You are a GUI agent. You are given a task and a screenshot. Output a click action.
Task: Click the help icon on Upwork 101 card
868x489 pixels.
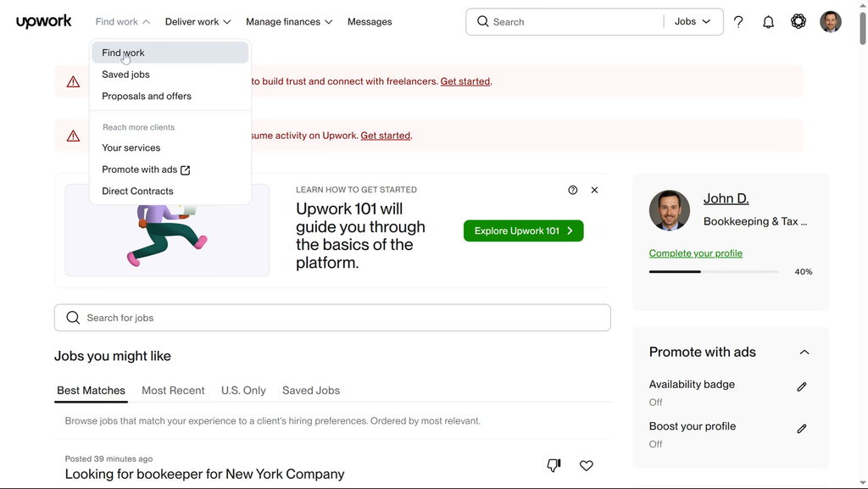[573, 190]
